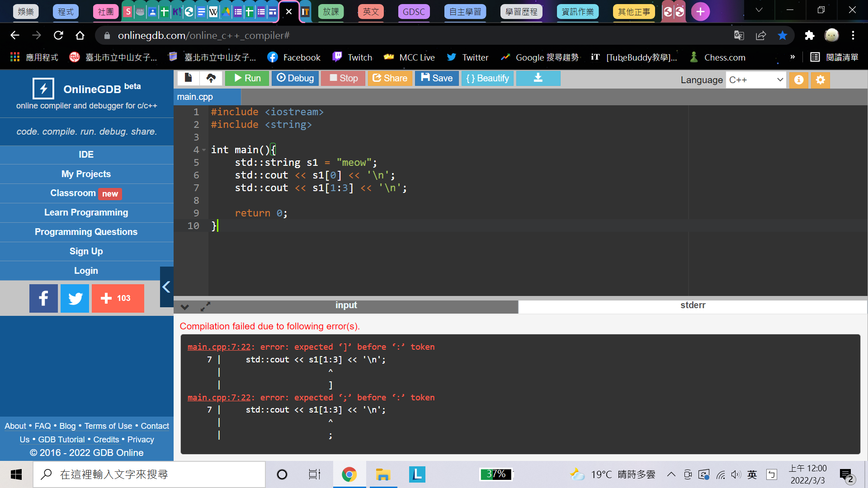This screenshot has width=868, height=488.
Task: Click the upload file cloud icon
Action: click(x=211, y=78)
